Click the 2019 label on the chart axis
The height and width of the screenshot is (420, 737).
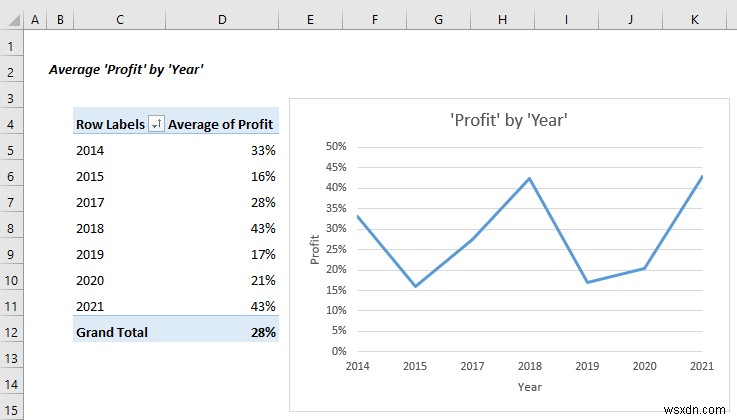589,366
